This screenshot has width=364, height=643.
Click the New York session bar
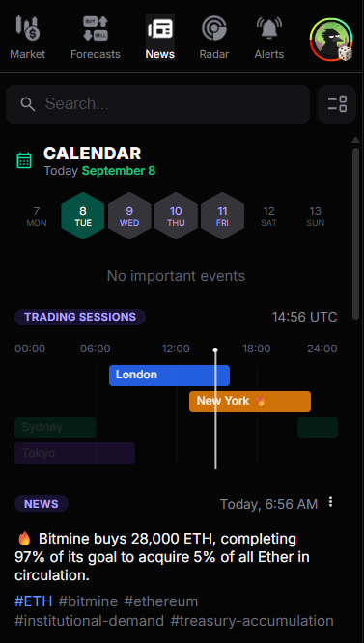(x=250, y=402)
